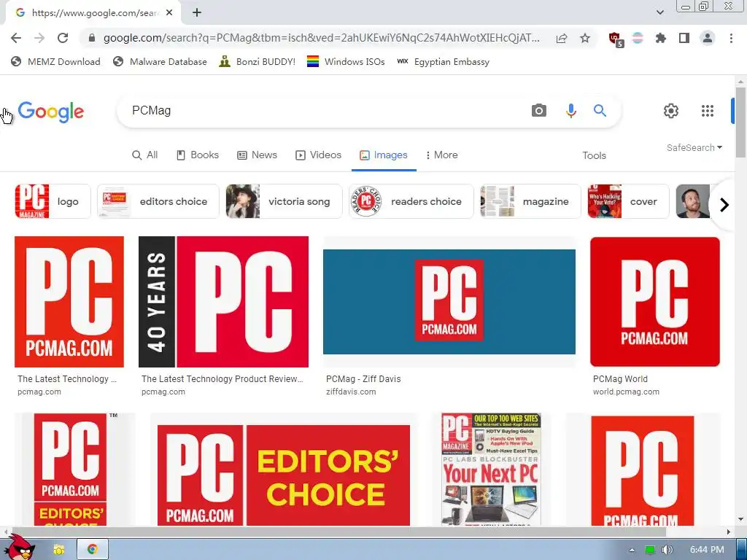Open the Bonzi BUDDY! bookmark
747x560 pixels.
point(258,62)
